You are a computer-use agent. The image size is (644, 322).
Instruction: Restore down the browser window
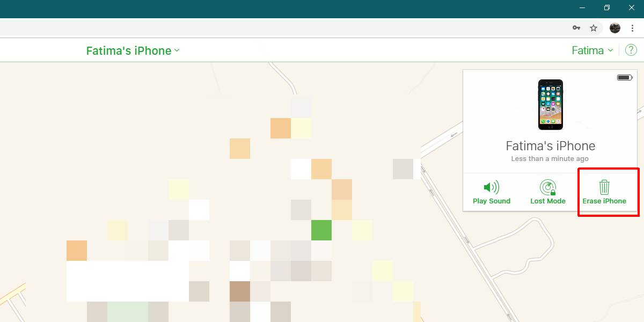[606, 8]
